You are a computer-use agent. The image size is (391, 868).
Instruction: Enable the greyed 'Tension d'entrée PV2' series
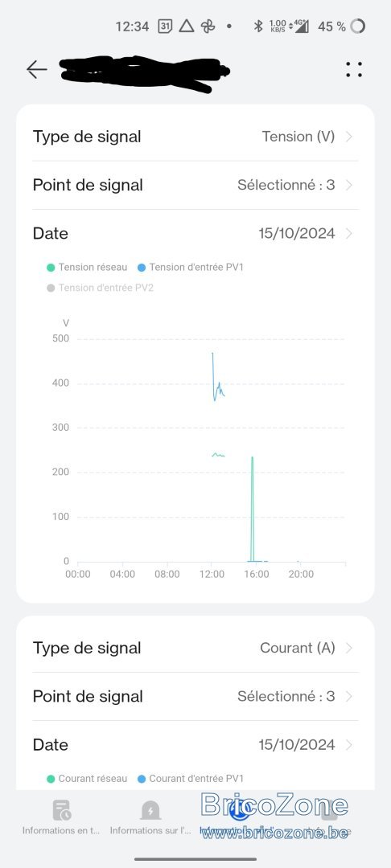[x=100, y=288]
